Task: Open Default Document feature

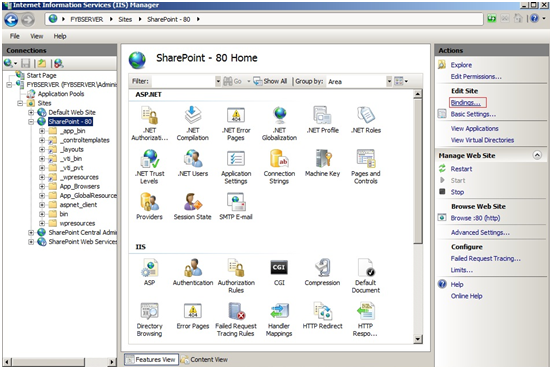Action: (366, 276)
